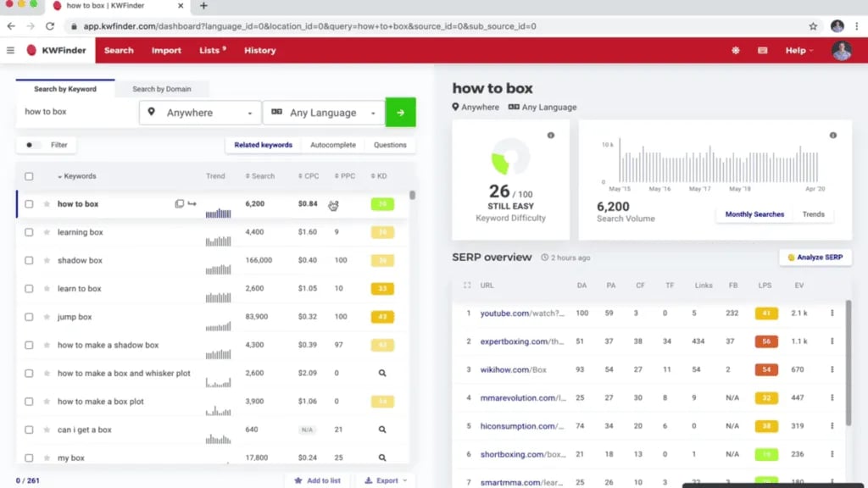The height and width of the screenshot is (488, 868).
Task: Open the hamburger sidebar menu
Action: [10, 50]
